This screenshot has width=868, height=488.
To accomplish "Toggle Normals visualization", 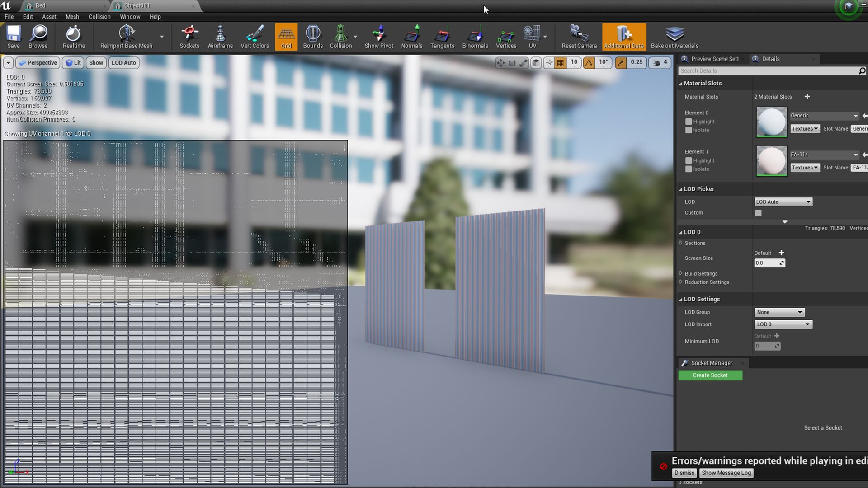I will click(x=411, y=37).
